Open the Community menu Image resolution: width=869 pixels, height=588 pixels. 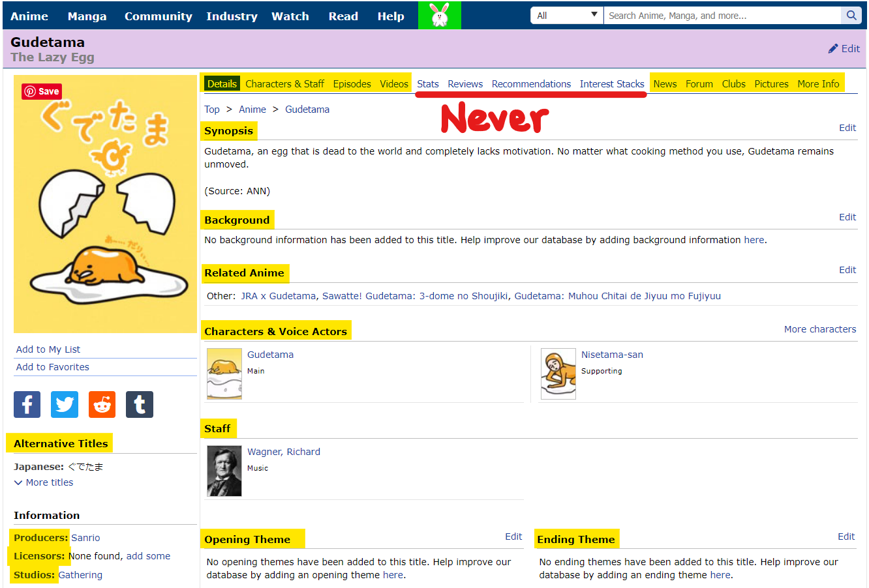[159, 16]
